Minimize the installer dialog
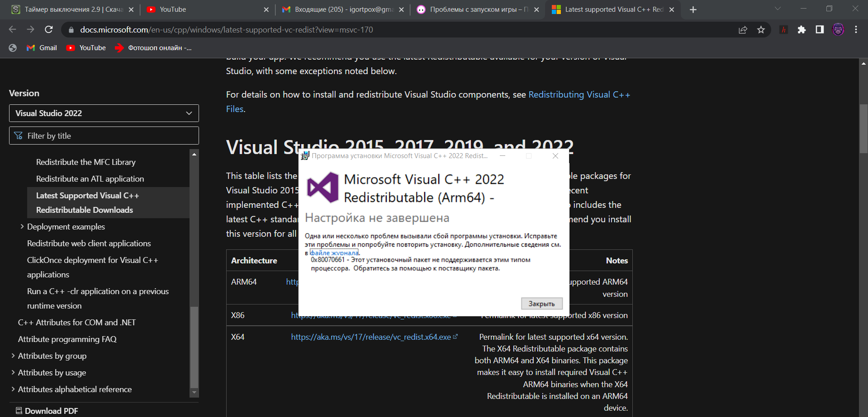 [502, 156]
